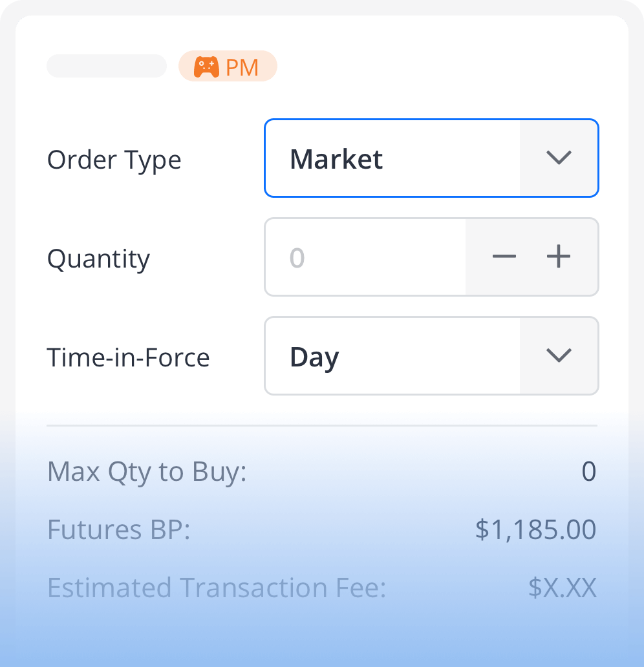Click the game controller icon in PM badge

206,67
